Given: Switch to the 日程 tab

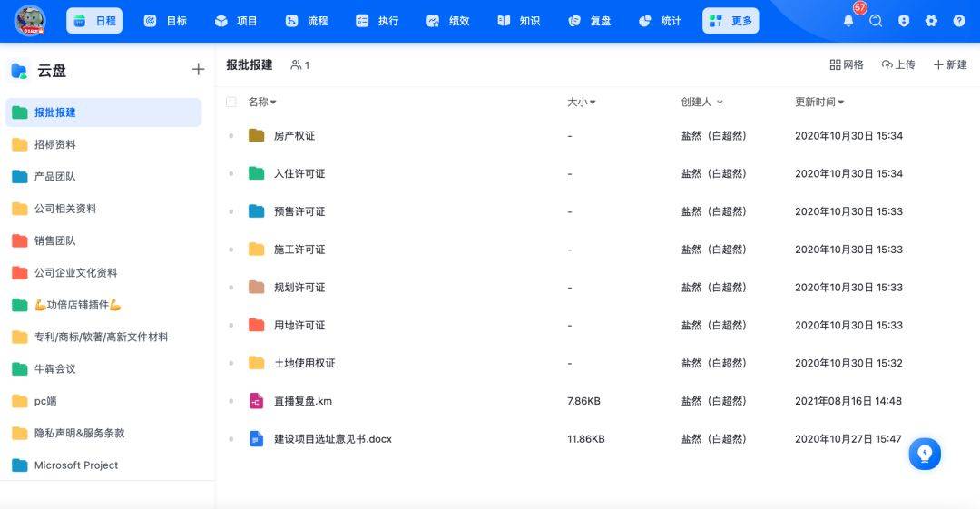Looking at the screenshot, I should tap(94, 21).
